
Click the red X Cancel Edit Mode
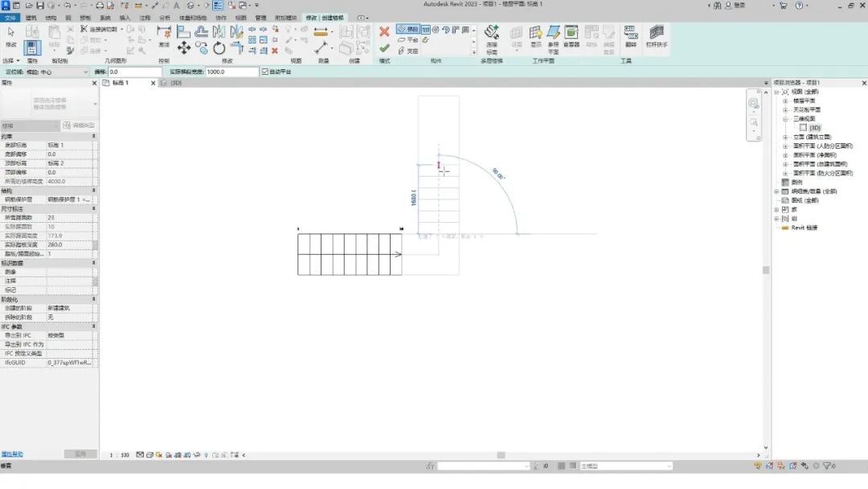[384, 32]
